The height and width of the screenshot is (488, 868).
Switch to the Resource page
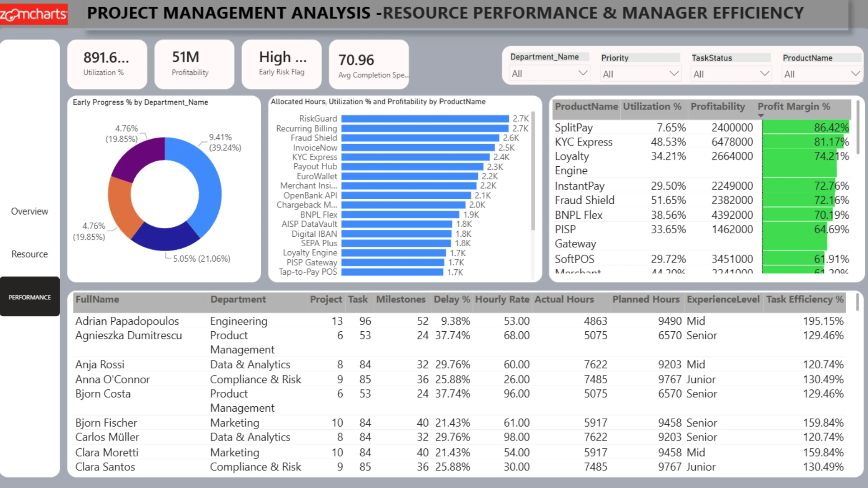coord(29,254)
